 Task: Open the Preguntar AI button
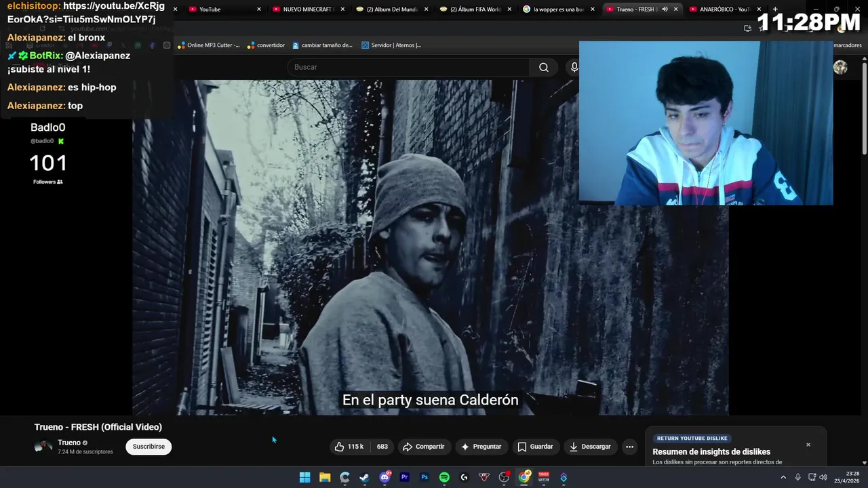(481, 447)
